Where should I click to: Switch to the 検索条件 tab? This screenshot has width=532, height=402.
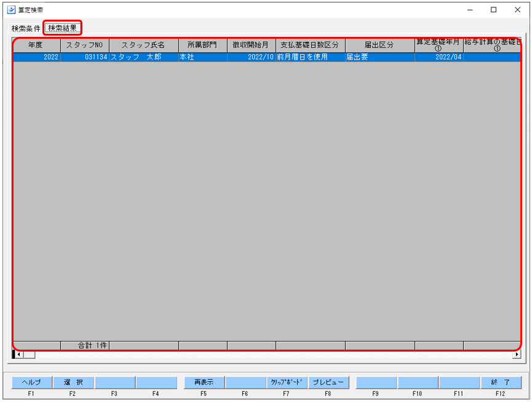tap(26, 28)
